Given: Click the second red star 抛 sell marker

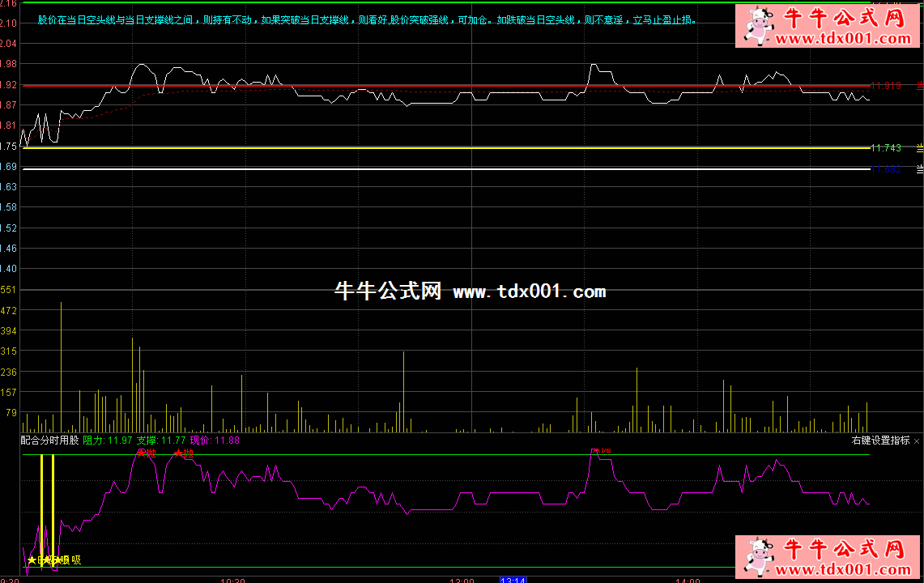Looking at the screenshot, I should [x=183, y=453].
